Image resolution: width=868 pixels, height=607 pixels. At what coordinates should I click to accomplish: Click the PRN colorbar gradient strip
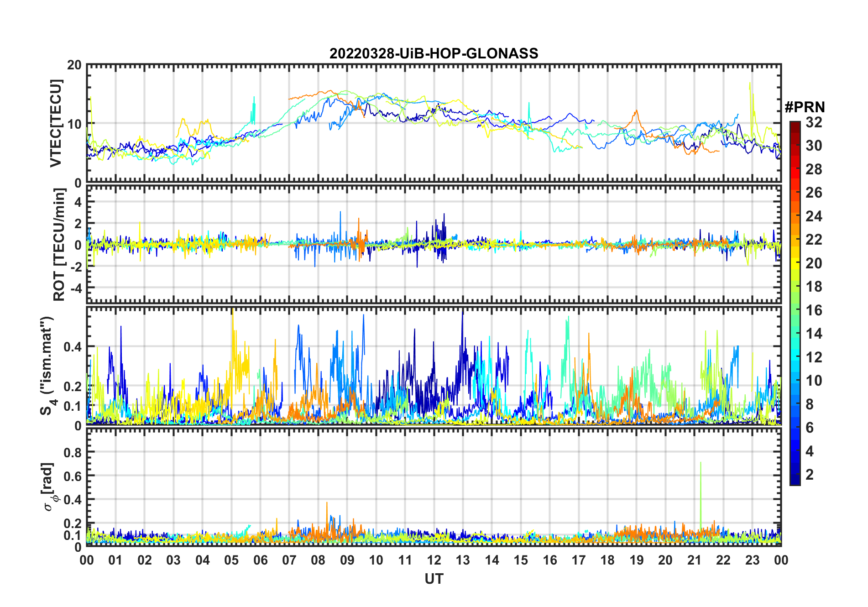pos(795,303)
